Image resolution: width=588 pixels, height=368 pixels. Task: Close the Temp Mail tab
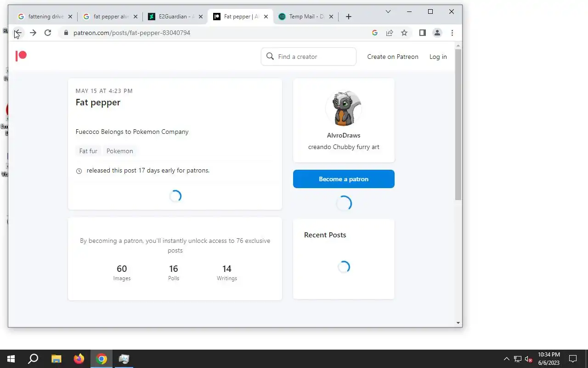pos(331,17)
